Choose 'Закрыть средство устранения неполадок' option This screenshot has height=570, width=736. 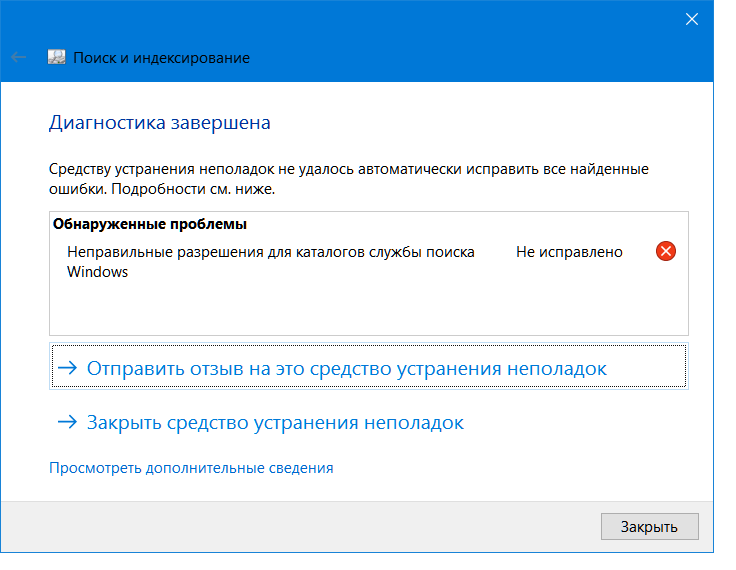[x=261, y=423]
